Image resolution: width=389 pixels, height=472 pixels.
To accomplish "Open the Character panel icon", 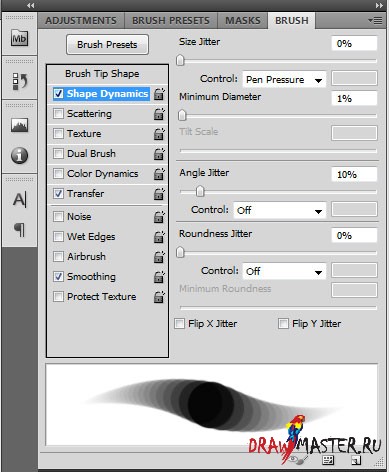I will pos(19,200).
